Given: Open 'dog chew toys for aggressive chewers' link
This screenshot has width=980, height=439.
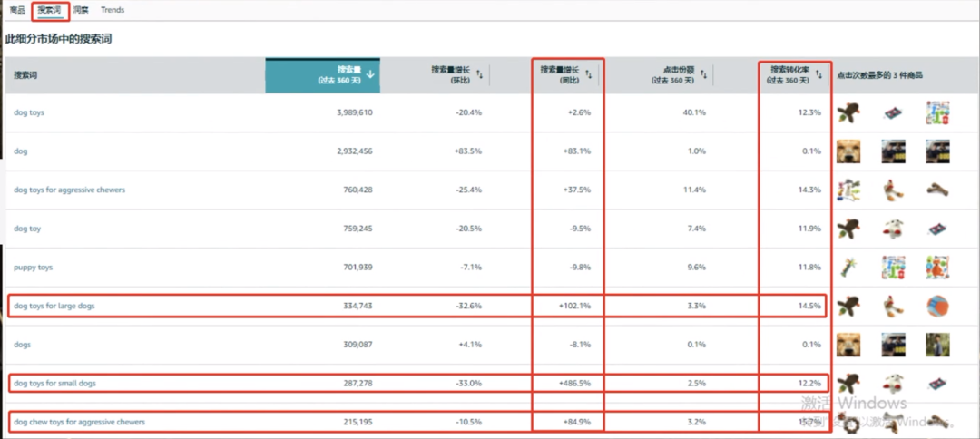Looking at the screenshot, I should tap(79, 422).
